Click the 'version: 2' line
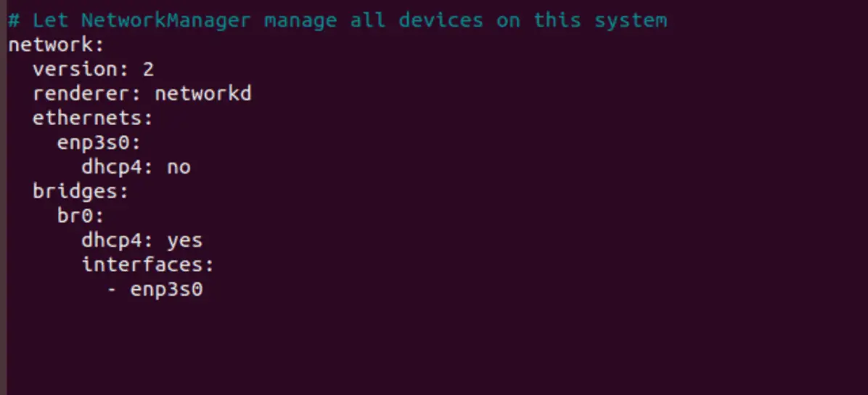Image resolution: width=868 pixels, height=395 pixels. (93, 69)
